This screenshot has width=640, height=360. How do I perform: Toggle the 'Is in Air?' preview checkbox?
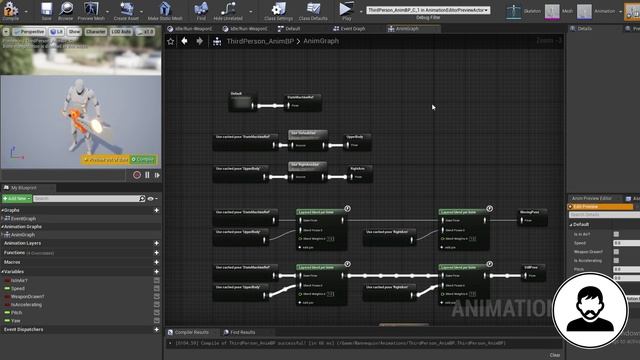[x=616, y=234]
